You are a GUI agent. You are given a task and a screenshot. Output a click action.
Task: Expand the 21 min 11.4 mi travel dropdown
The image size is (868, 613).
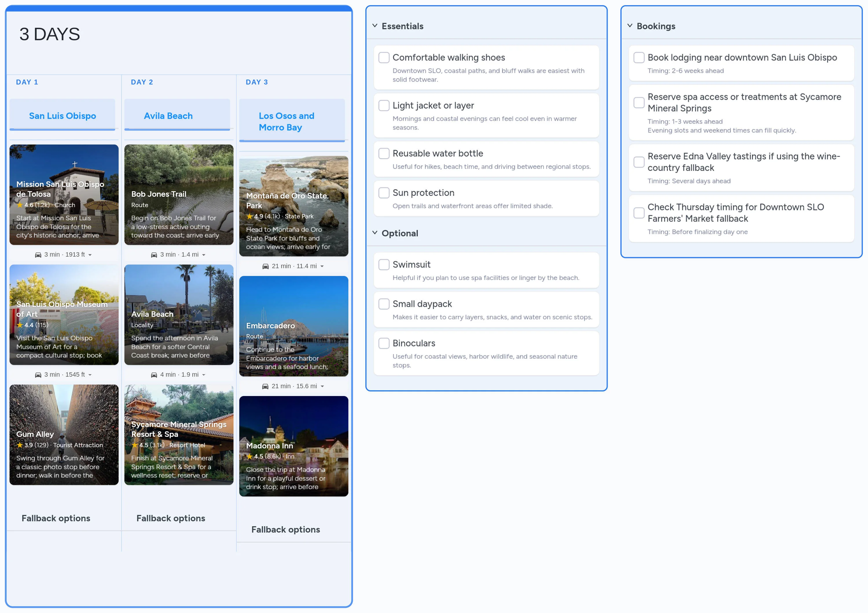tap(322, 266)
